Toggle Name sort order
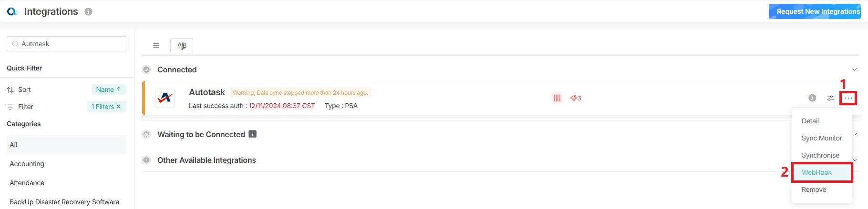Image resolution: width=868 pixels, height=209 pixels. tap(109, 90)
